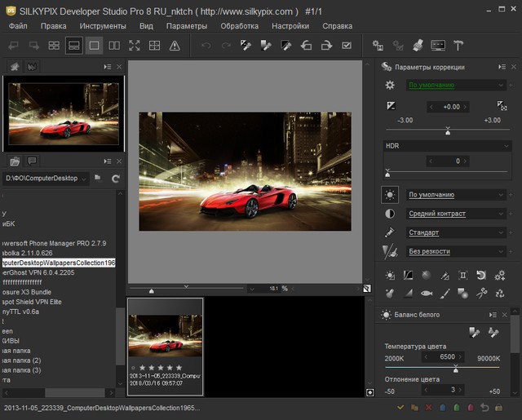
Task: Click the warning triangle icon in toolbar
Action: 175,46
